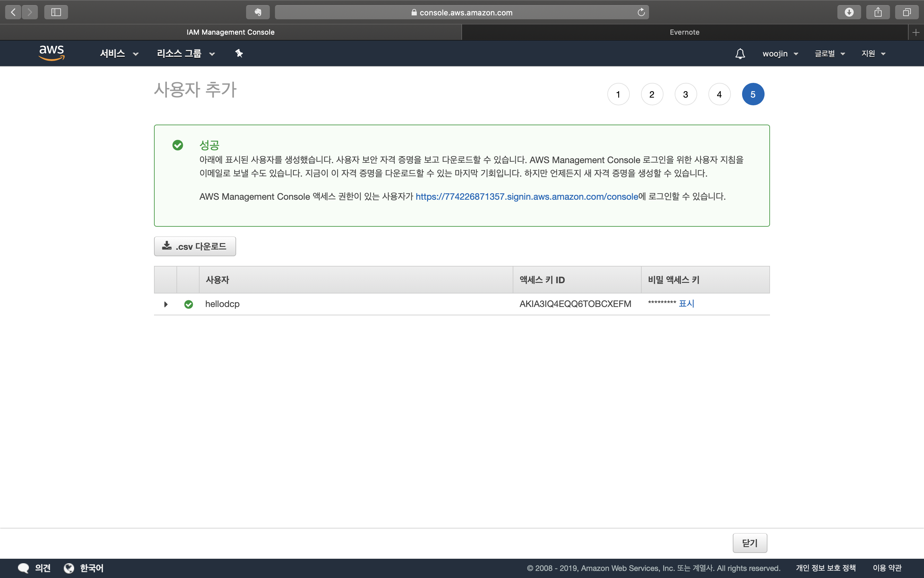Go to AWS console home via logo
Viewport: 924px width, 578px height.
[52, 53]
